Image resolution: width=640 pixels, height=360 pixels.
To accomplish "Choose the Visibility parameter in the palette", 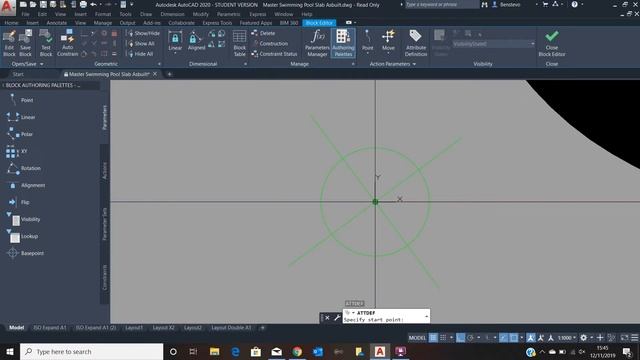I will click(x=23, y=219).
